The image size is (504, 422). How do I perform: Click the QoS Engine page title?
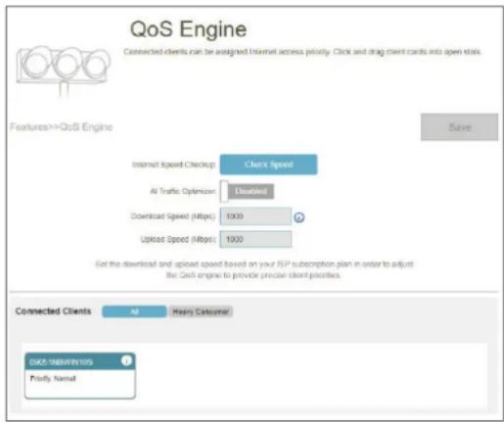coord(188,29)
